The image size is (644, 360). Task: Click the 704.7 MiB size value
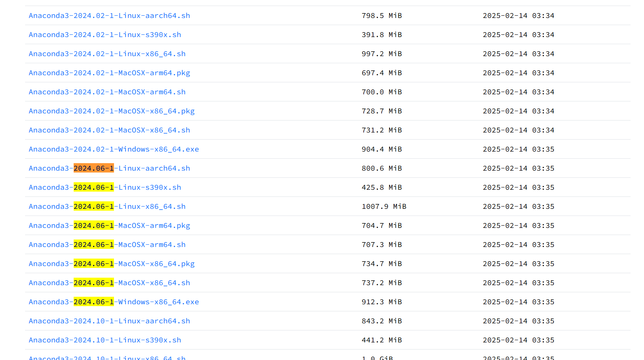click(382, 226)
